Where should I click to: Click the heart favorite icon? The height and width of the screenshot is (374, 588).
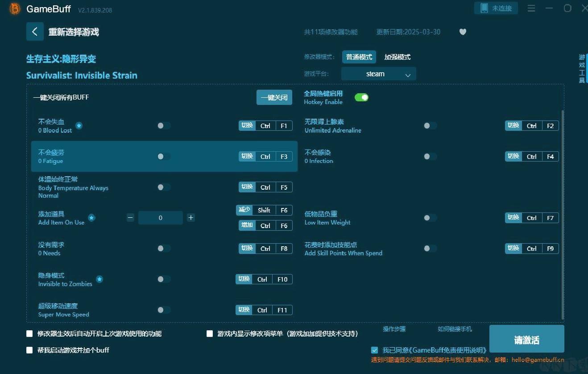(x=463, y=32)
